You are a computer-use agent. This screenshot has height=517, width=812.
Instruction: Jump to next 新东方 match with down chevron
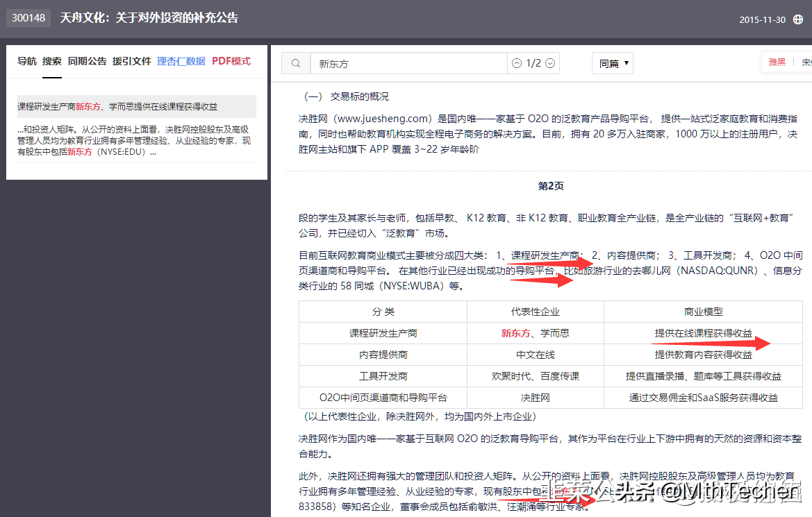pos(549,62)
